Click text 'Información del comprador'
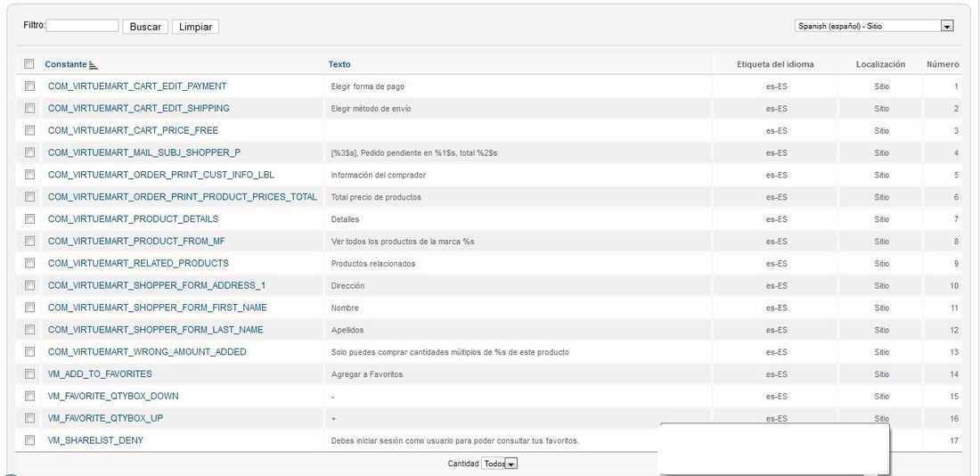Viewport: 980px width, 476px height. pyautogui.click(x=378, y=175)
